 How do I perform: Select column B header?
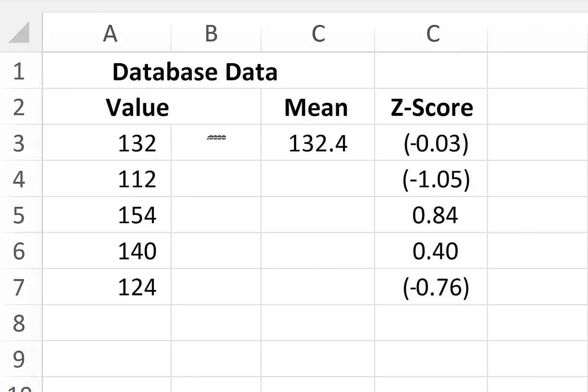[x=216, y=33]
